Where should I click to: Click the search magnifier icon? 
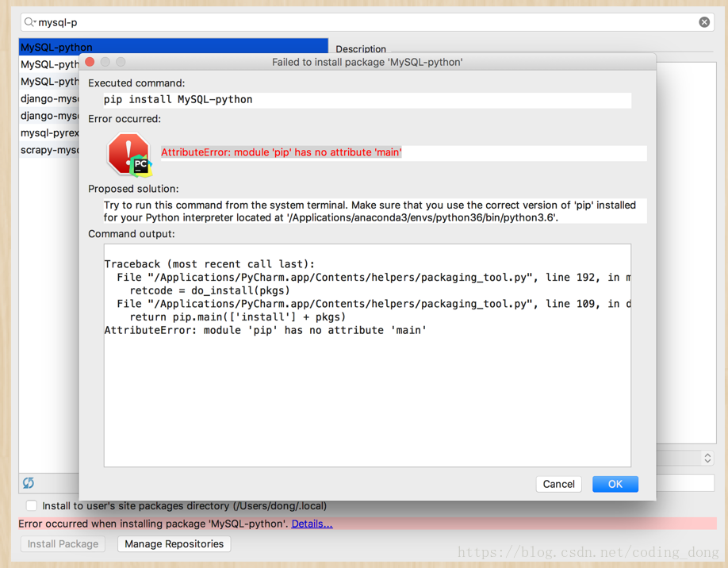tap(29, 22)
